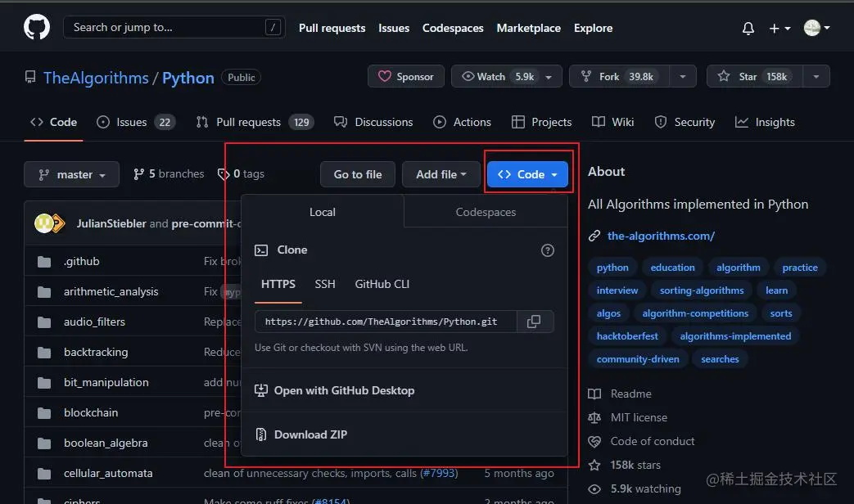Click the python topic tag

(612, 268)
